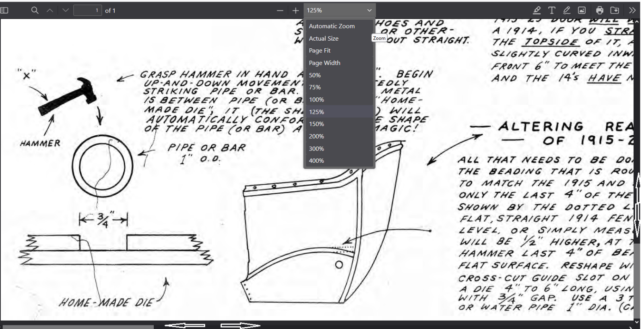Select the highlight tool
The width and height of the screenshot is (644, 329).
(537, 10)
